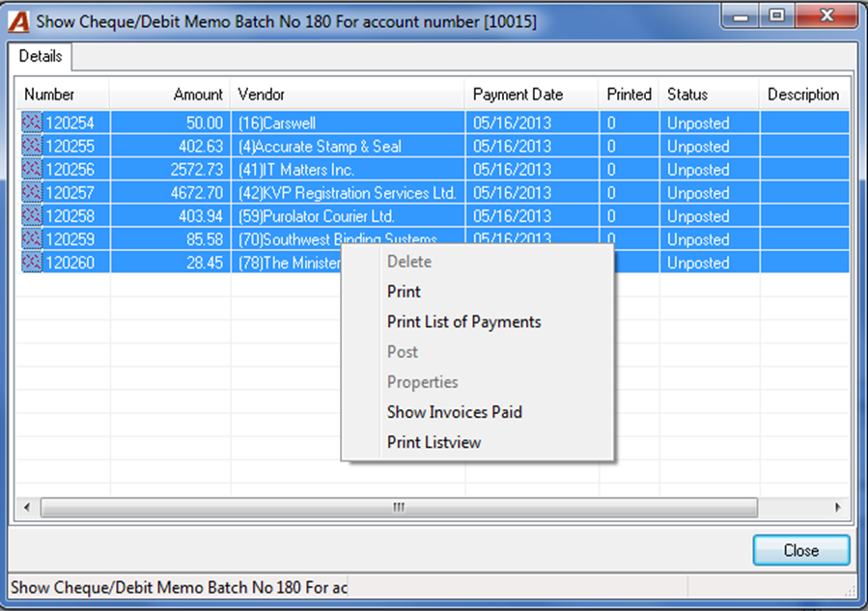Sort by the Status column header

click(709, 94)
